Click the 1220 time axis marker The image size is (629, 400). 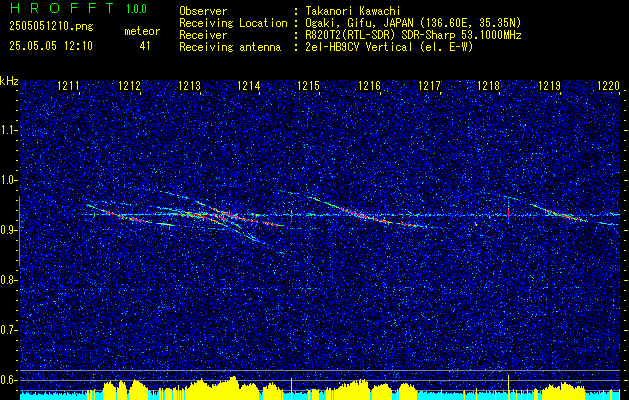[x=609, y=86]
